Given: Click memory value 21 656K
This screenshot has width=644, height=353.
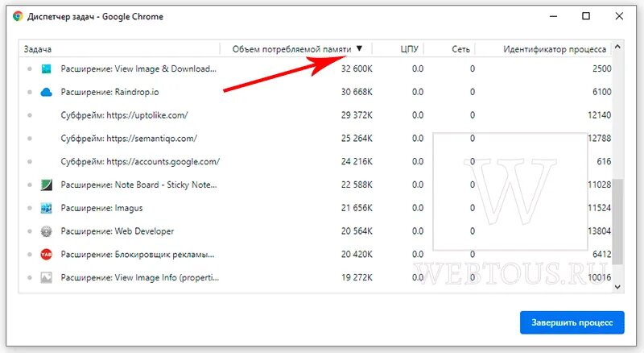Looking at the screenshot, I should click(357, 208).
